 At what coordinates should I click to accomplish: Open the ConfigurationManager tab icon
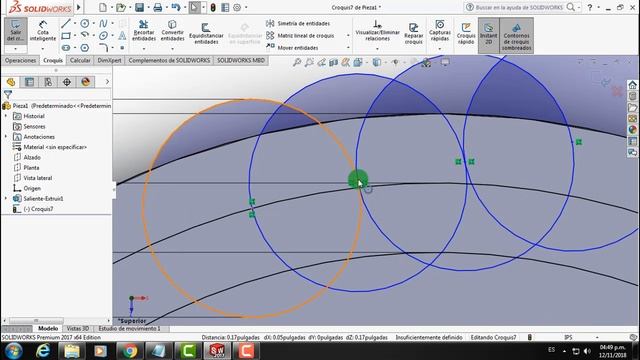click(48, 82)
